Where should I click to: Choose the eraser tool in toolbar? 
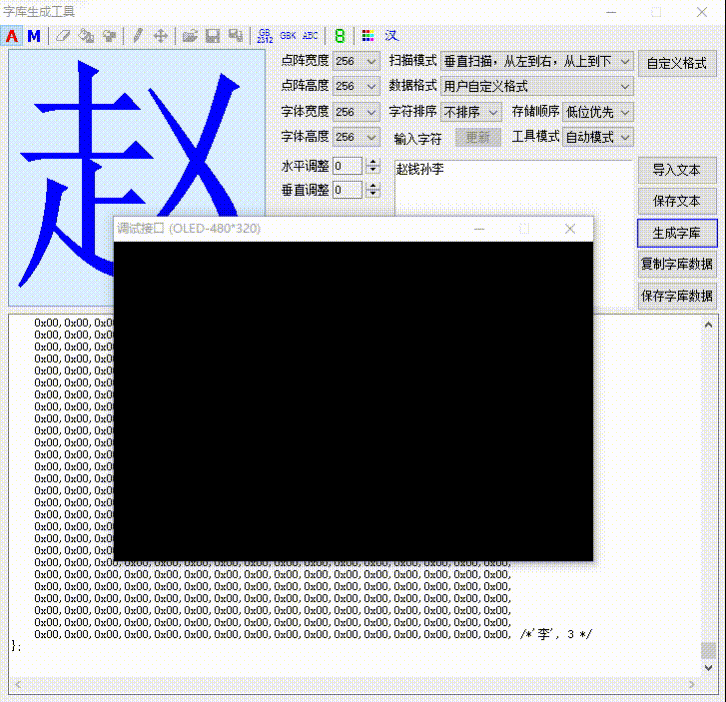pos(63,36)
